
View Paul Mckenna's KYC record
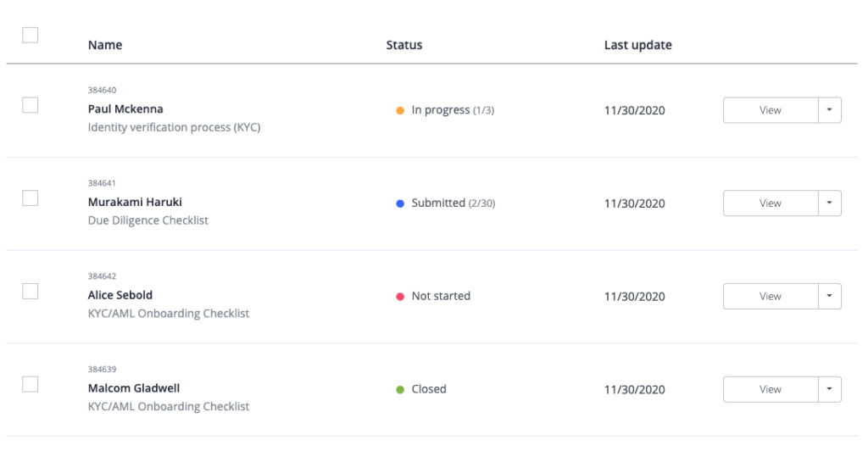[770, 110]
